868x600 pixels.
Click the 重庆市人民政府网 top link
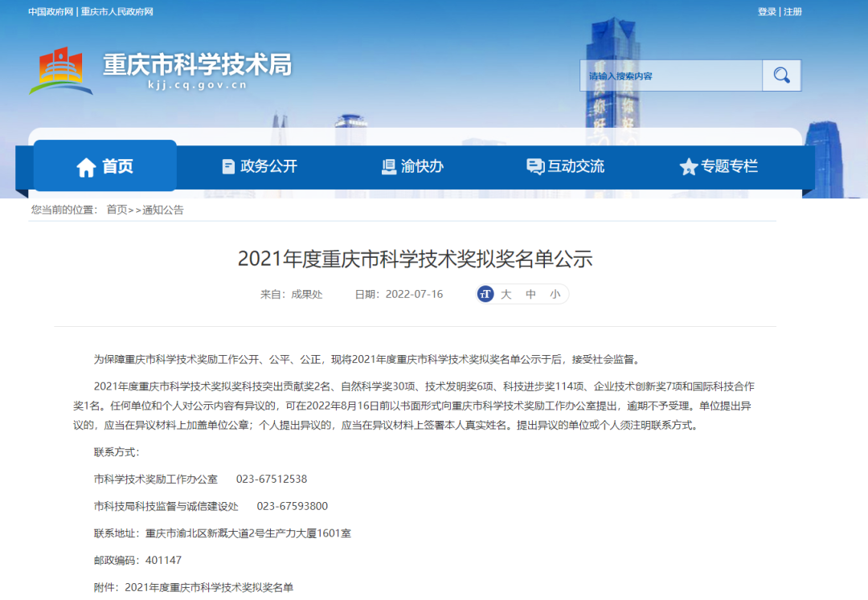pyautogui.click(x=117, y=11)
